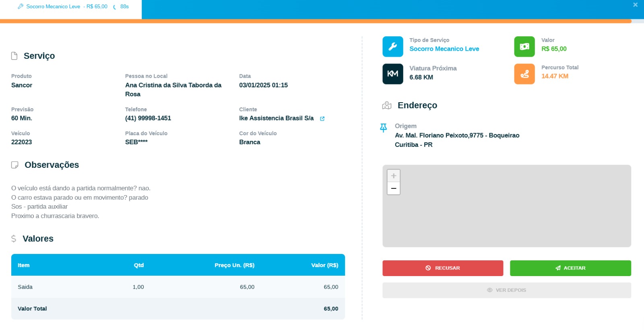Accept the service with ACEITAR button
The width and height of the screenshot is (644, 330).
(570, 268)
